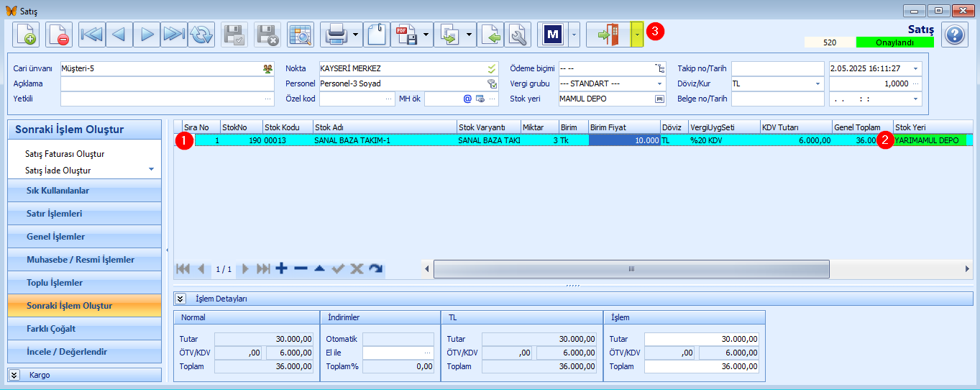
Task: Open the Vergi grubu STANDART dropdown
Action: pos(661,83)
